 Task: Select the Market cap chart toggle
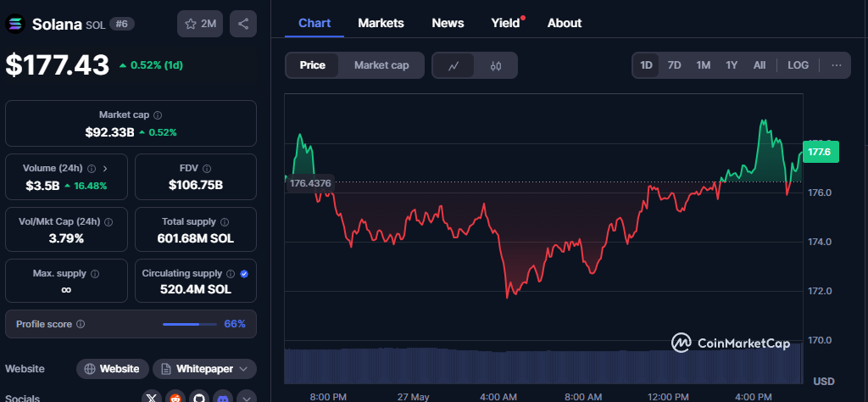pos(381,65)
